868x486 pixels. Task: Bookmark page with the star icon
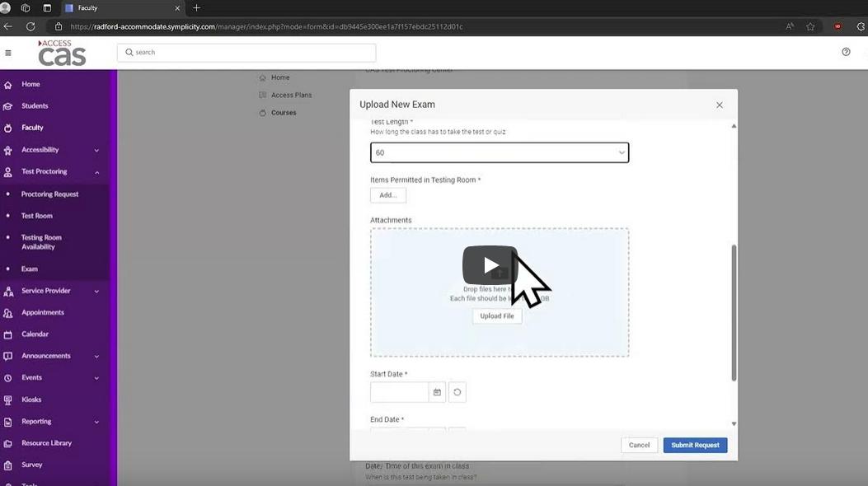pyautogui.click(x=810, y=26)
